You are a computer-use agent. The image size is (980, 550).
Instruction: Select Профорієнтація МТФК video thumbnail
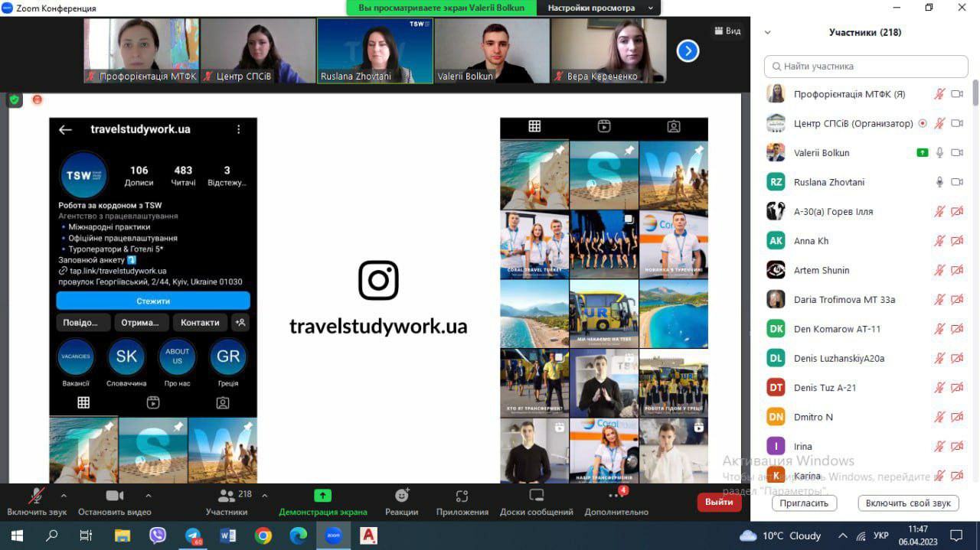(x=141, y=50)
